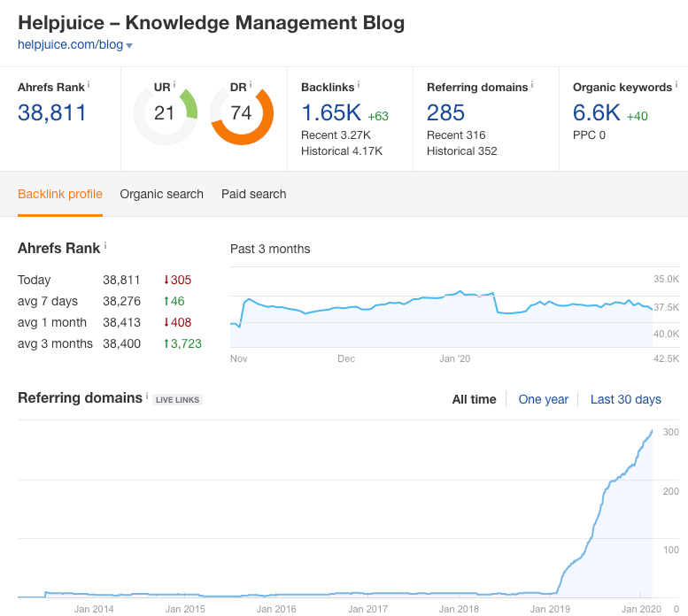This screenshot has height=616, width=688.
Task: Open the helpjuice.com/blog URL link
Action: 70,45
